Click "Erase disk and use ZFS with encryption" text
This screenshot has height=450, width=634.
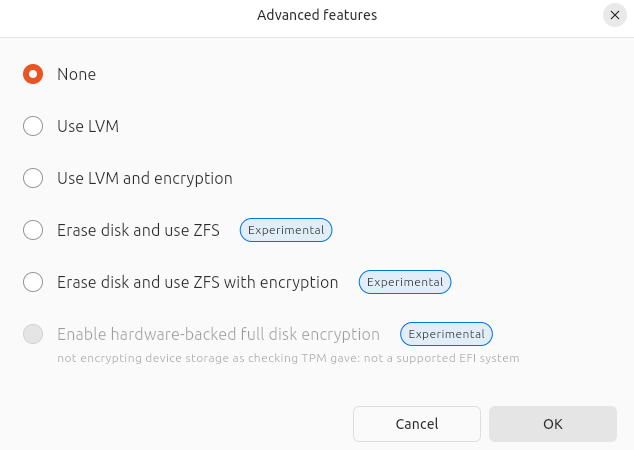point(198,282)
